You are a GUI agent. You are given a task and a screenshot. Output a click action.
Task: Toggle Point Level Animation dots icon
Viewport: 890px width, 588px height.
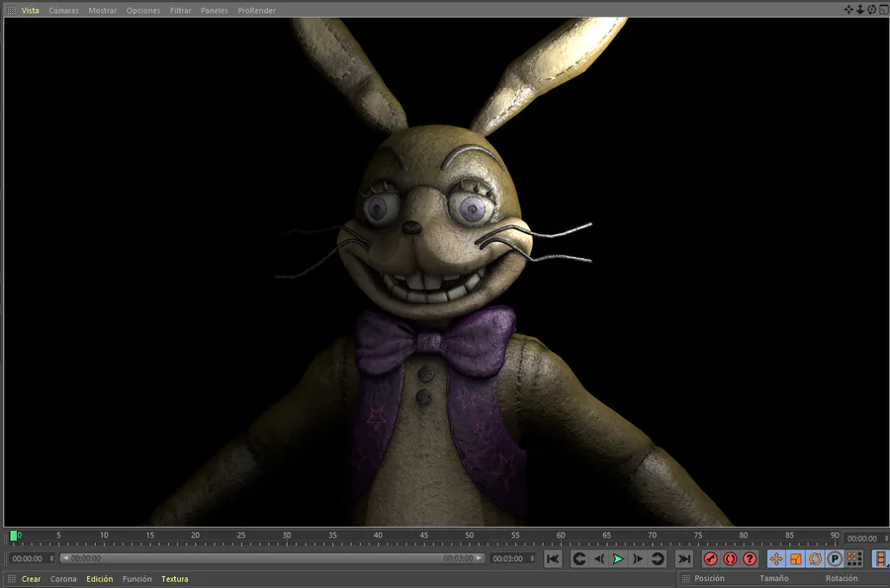pos(854,559)
